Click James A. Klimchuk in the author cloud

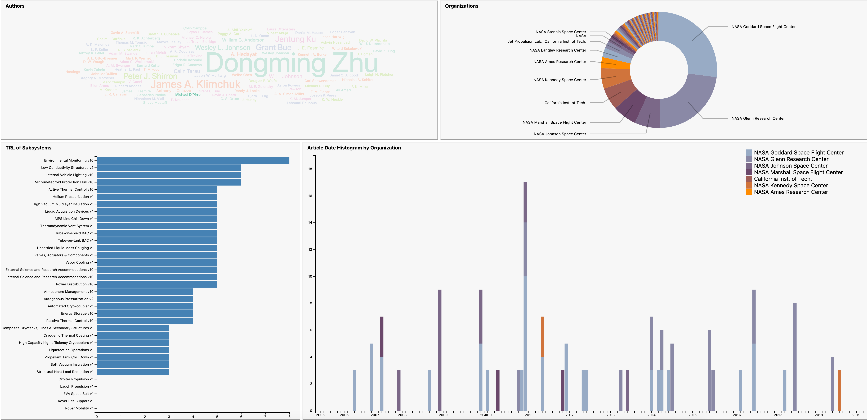click(x=195, y=84)
